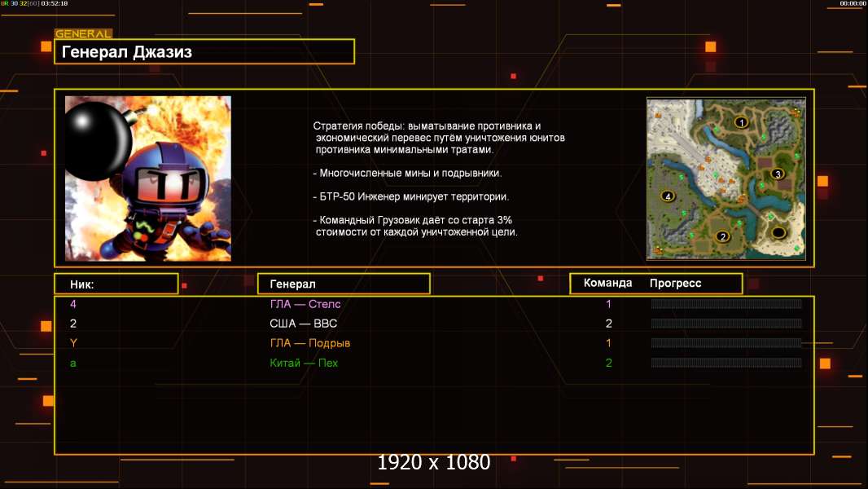Click progress bar for Китай — Пех player
Viewport: 868px width, 489px height.
[x=726, y=363]
